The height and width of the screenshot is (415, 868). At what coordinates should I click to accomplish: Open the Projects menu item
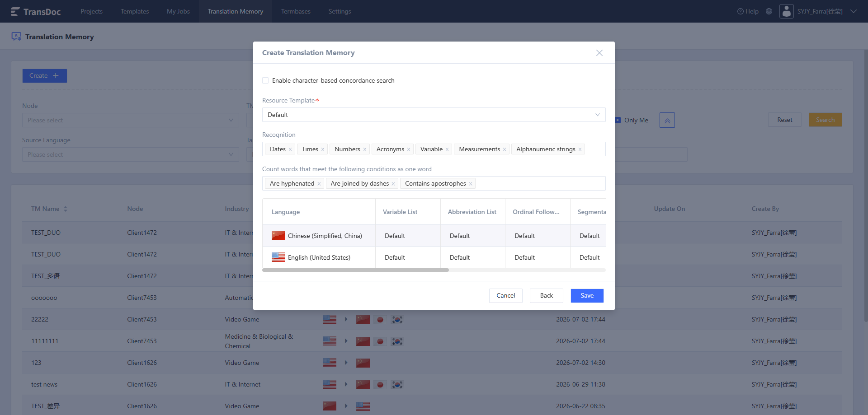point(91,11)
